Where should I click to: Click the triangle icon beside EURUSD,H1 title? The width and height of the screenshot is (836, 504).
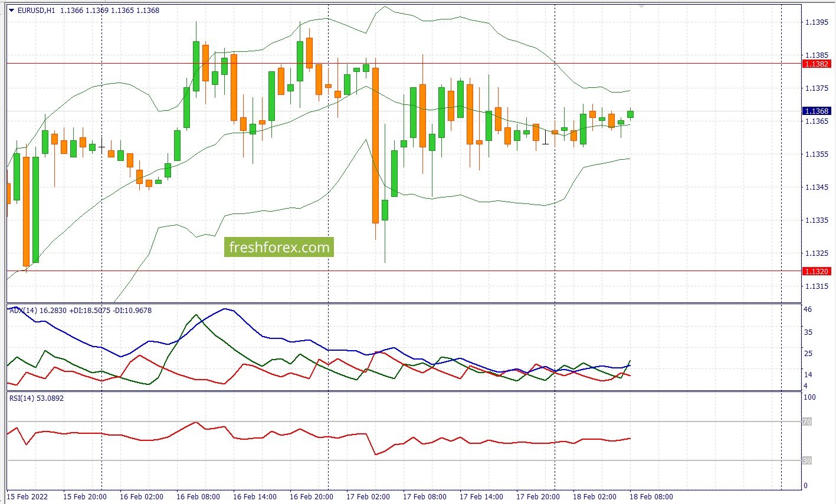(11, 10)
